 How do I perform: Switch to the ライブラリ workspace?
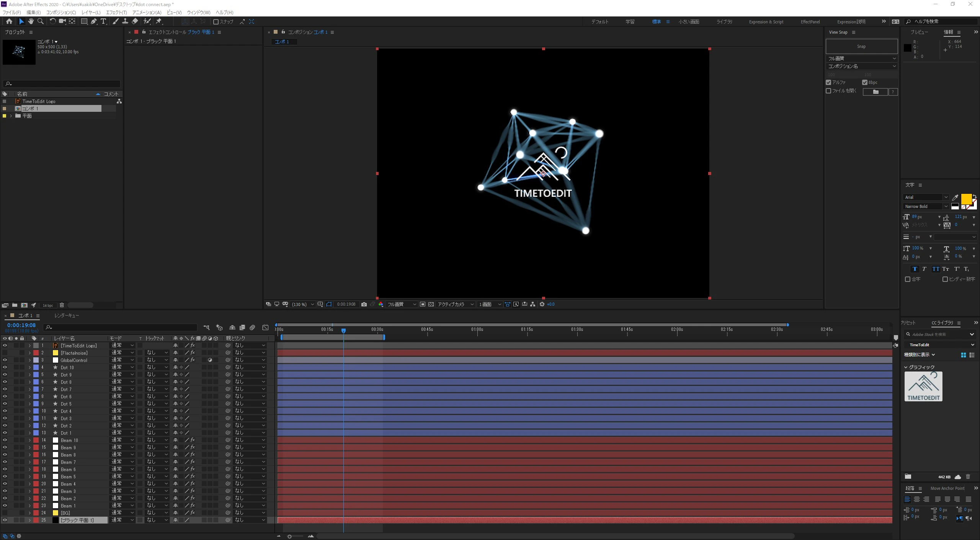724,22
